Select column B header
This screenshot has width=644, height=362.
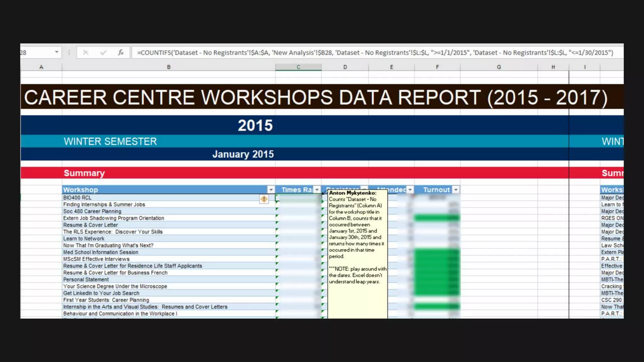coord(169,67)
